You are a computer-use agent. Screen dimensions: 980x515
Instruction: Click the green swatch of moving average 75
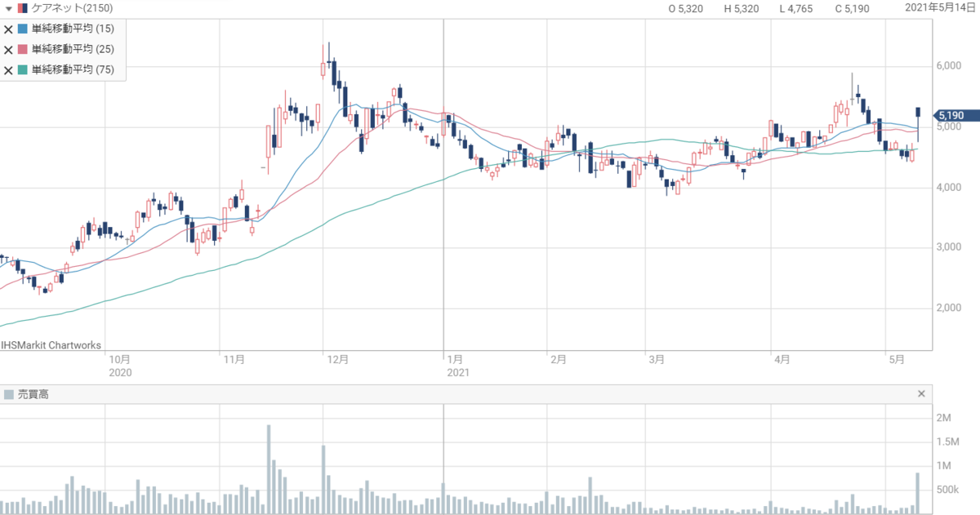[x=23, y=69]
